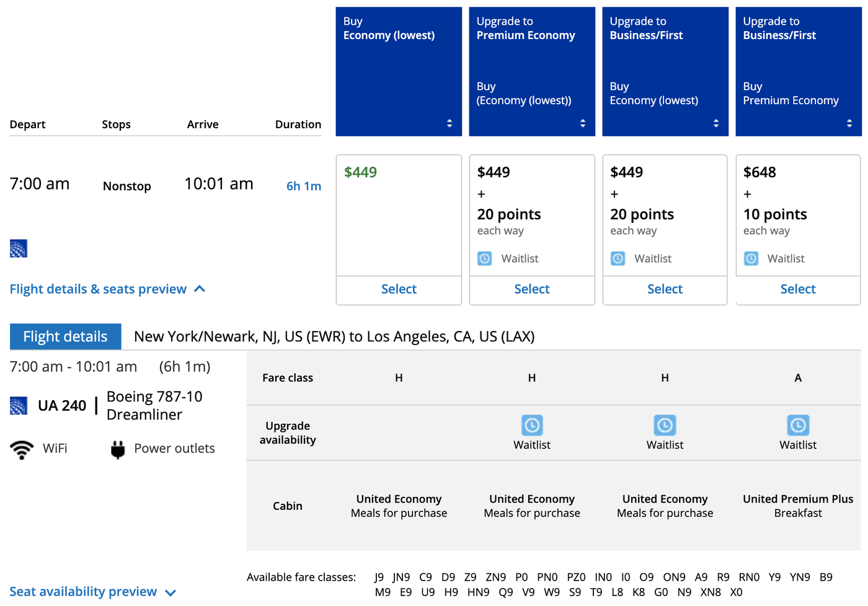Viewport: 868px width, 606px height.
Task: Click the WiFi icon
Action: [22, 448]
